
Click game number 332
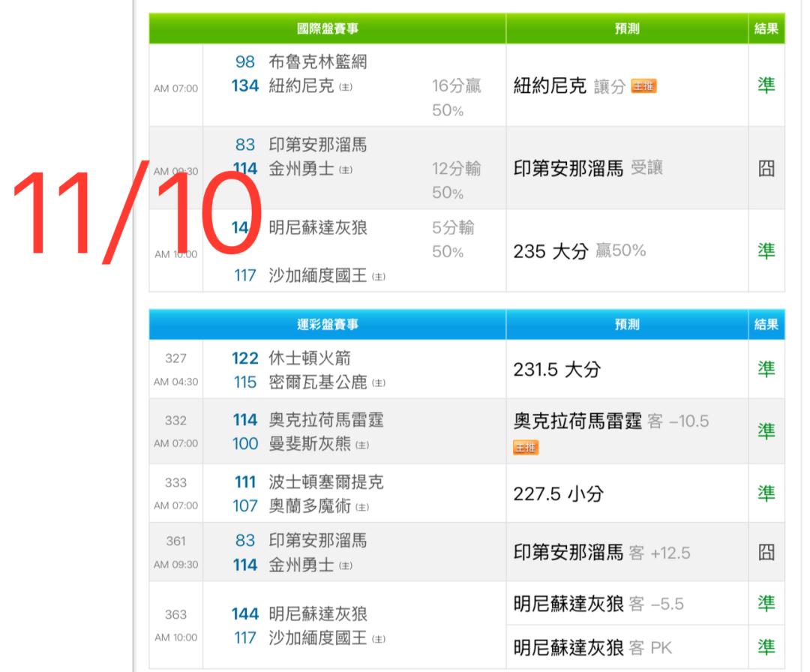click(x=175, y=421)
